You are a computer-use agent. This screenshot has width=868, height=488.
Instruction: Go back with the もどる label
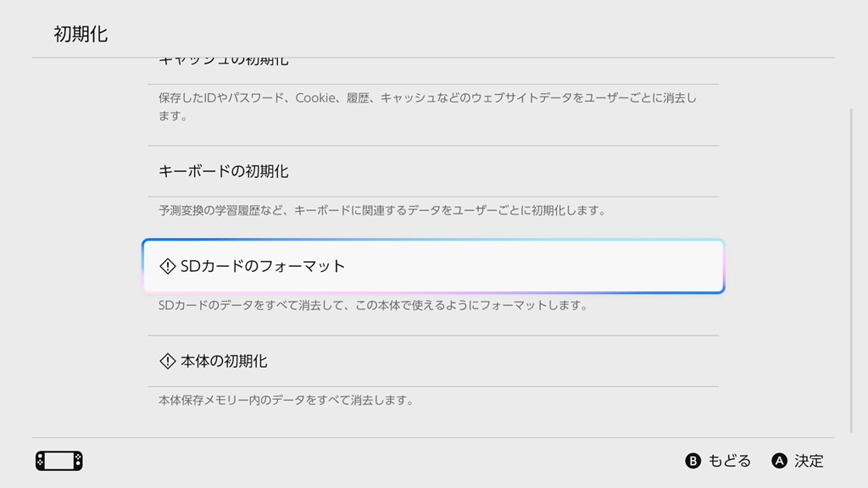[729, 461]
